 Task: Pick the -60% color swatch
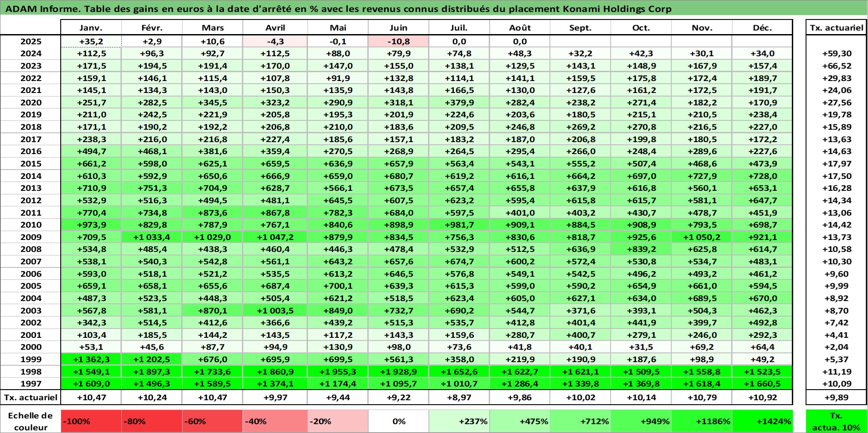213,421
